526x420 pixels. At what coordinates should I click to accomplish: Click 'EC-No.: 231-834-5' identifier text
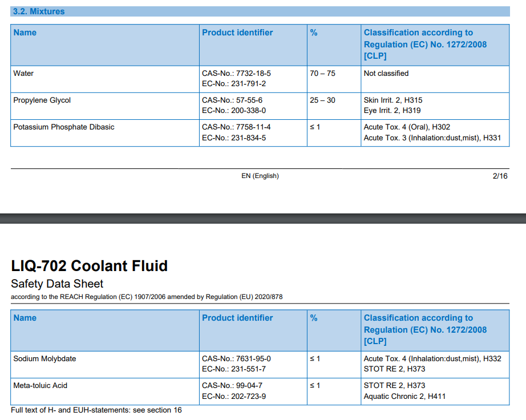[234, 138]
